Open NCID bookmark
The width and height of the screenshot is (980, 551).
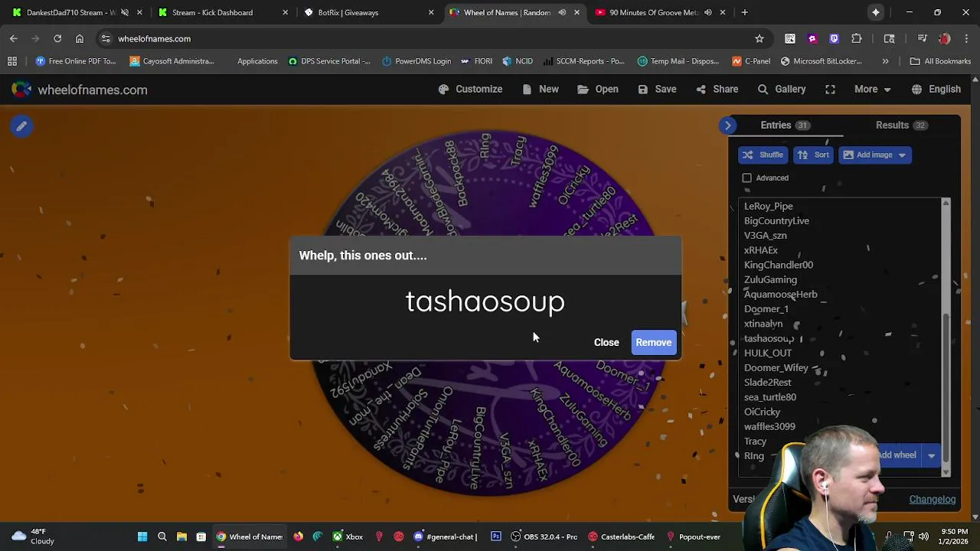[518, 61]
